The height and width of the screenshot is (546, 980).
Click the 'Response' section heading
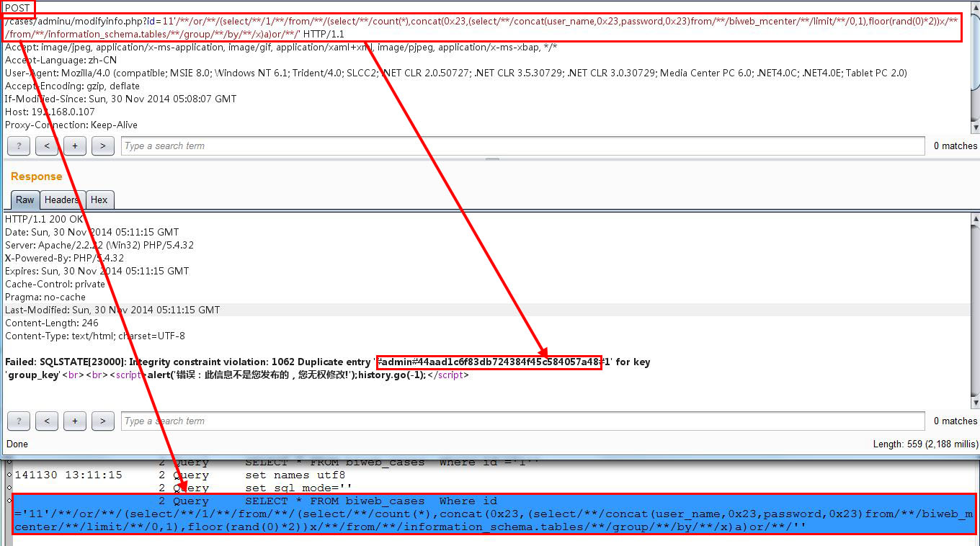(x=36, y=176)
